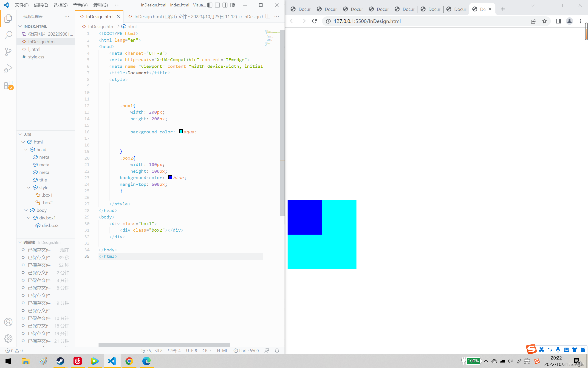Open Chrome three-dot menu
This screenshot has height=368, width=588.
[580, 21]
